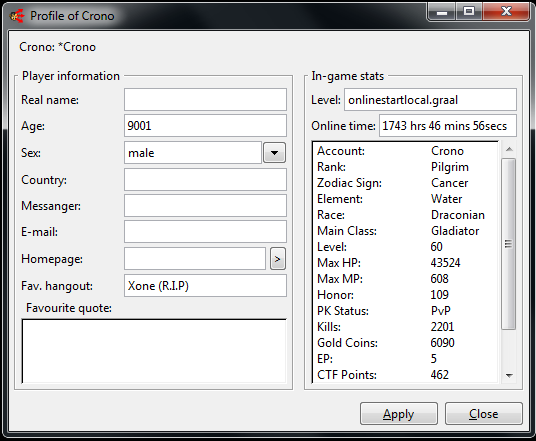Click the stats list scroll up arrow
The image size is (536, 441).
509,149
